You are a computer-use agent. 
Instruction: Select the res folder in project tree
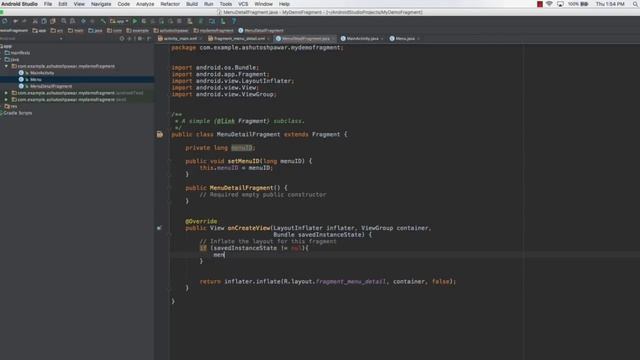11,106
